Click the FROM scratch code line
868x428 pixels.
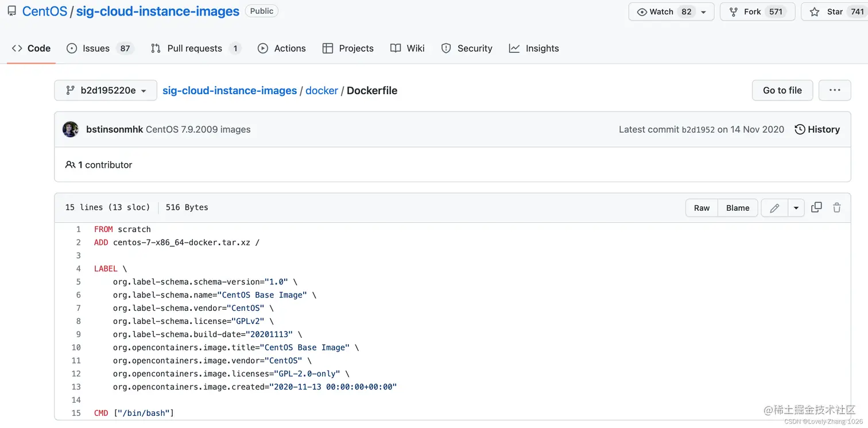point(122,229)
